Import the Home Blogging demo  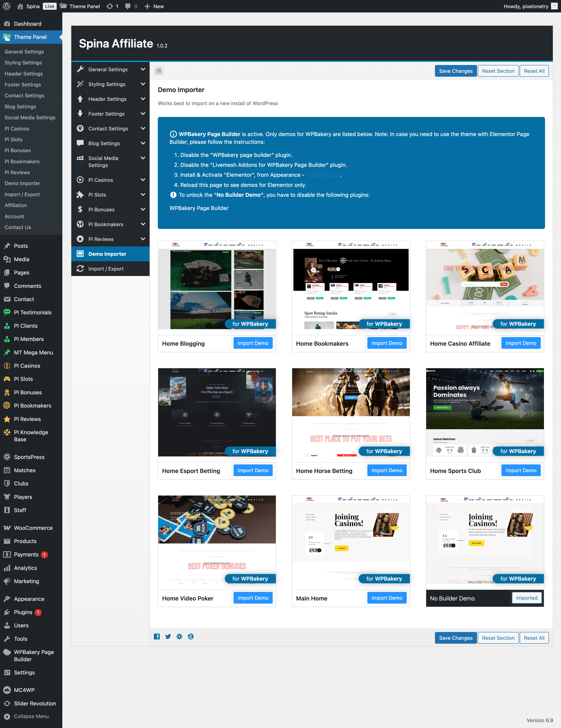[253, 343]
